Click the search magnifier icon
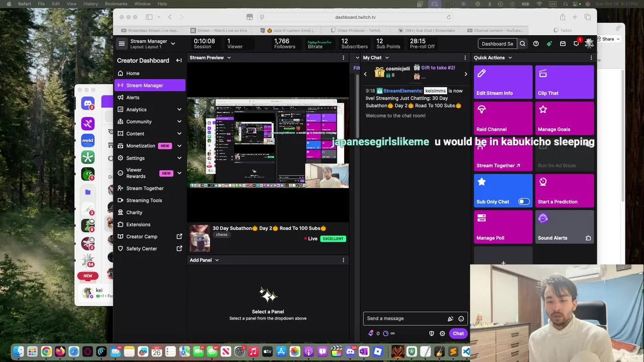The width and height of the screenshot is (644, 362). (x=522, y=44)
